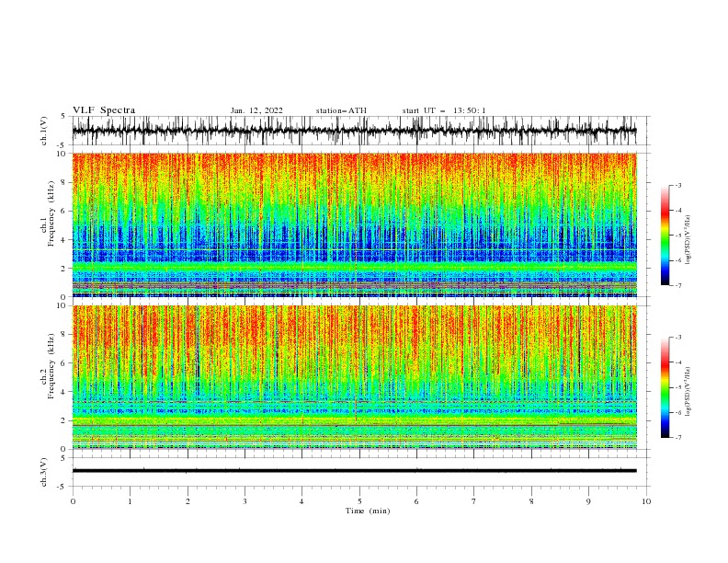
Task: Click the "-7" tick on upper colorbar
Action: coord(678,285)
